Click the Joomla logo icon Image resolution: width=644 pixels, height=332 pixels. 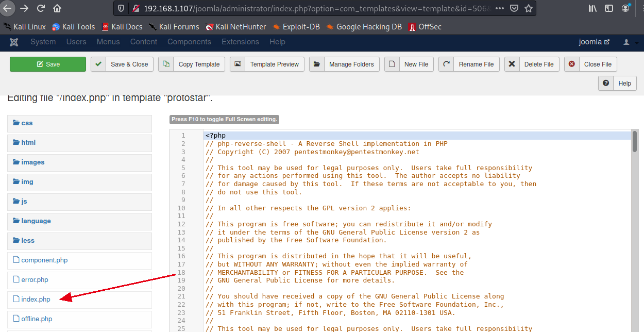pos(14,42)
